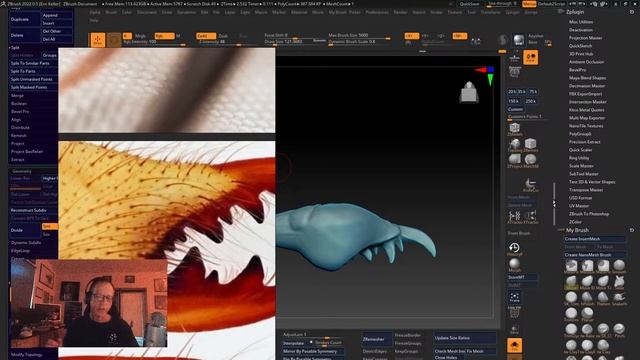Toggle the Groups split option
Screen dimensions: 640x360
click(x=49, y=55)
